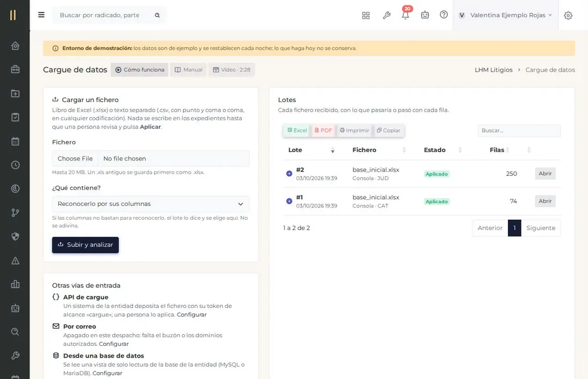Open the magnifier search icon in the sidebar
Viewport: 588px width, 379px height.
tap(15, 332)
